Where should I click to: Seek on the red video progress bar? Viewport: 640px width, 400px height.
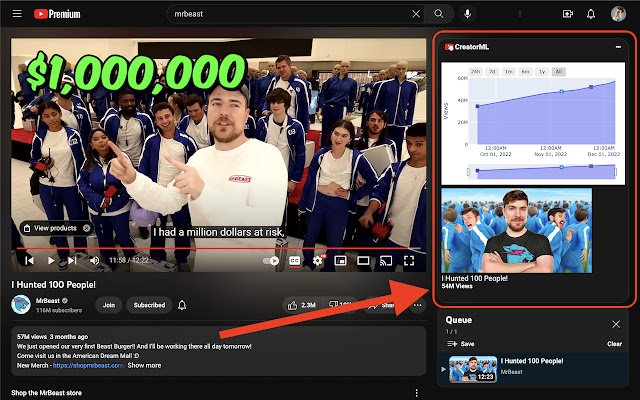218,248
